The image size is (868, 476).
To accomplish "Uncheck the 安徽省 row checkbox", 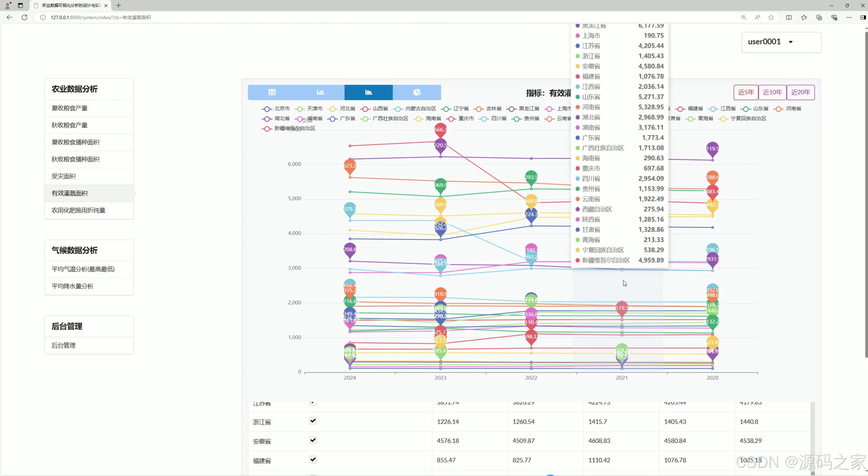I will (x=313, y=440).
